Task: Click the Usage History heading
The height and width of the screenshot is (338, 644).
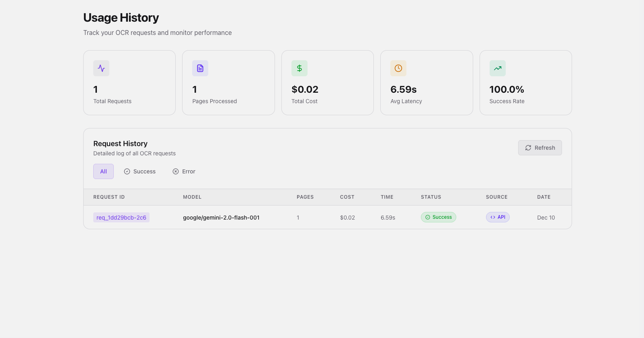Action: tap(121, 18)
